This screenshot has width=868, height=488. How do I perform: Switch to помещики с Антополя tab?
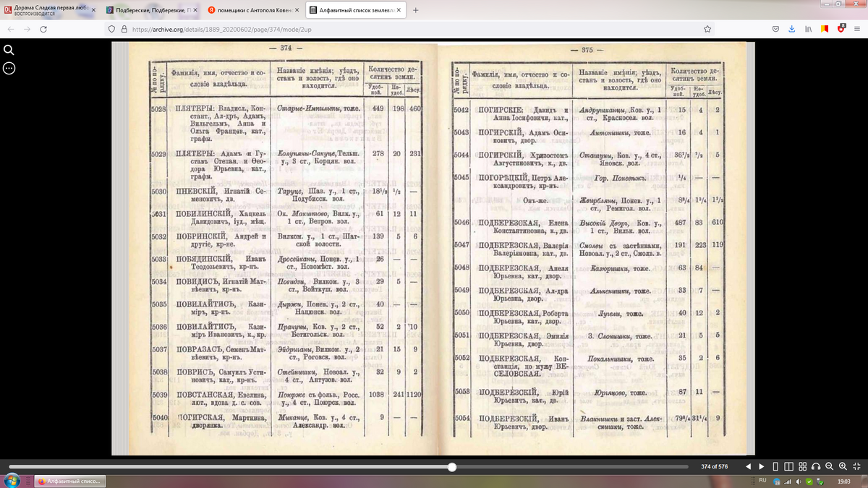pyautogui.click(x=253, y=11)
